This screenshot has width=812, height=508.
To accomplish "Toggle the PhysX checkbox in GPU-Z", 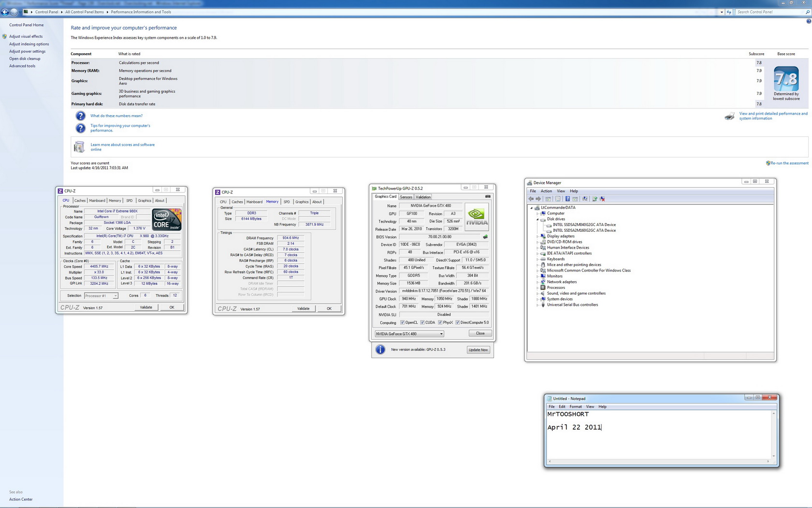I will pyautogui.click(x=440, y=323).
